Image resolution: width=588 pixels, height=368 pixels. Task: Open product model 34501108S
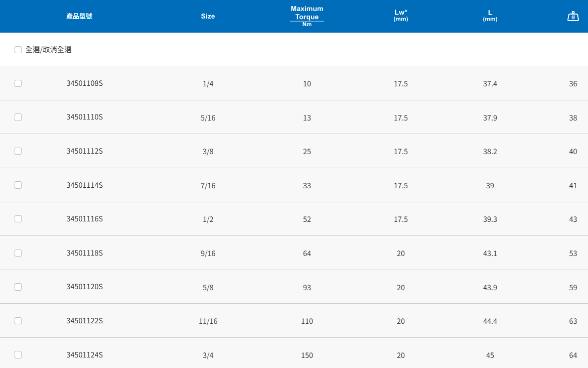coord(84,83)
